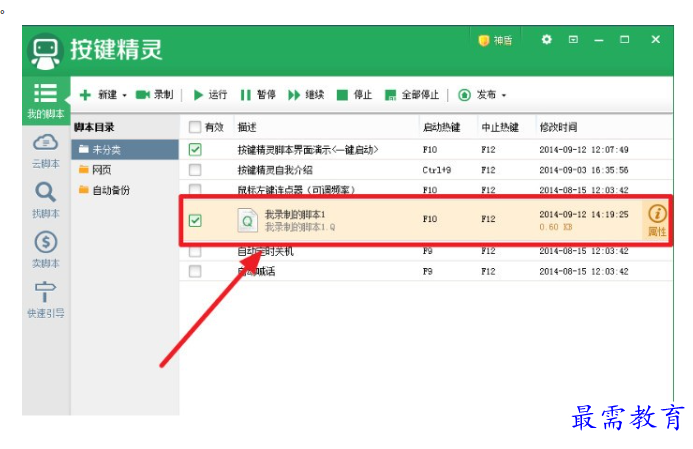Resume the script with 继续

[x=306, y=95]
